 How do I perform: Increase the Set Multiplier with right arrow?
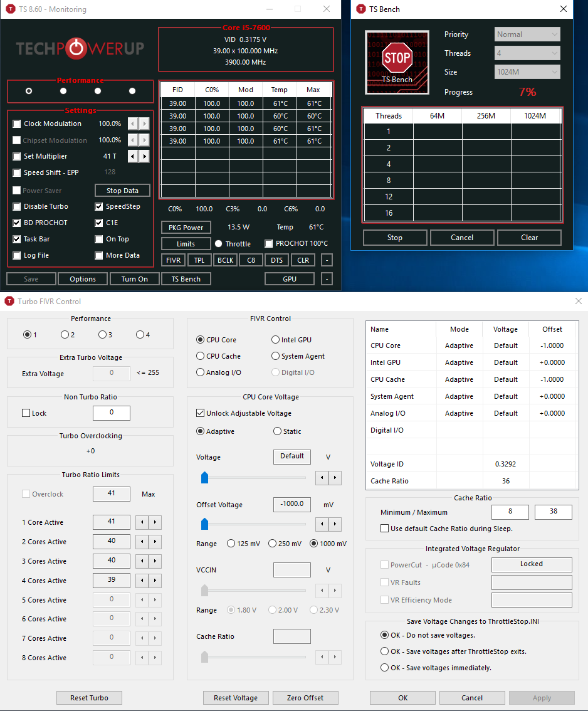coord(145,156)
